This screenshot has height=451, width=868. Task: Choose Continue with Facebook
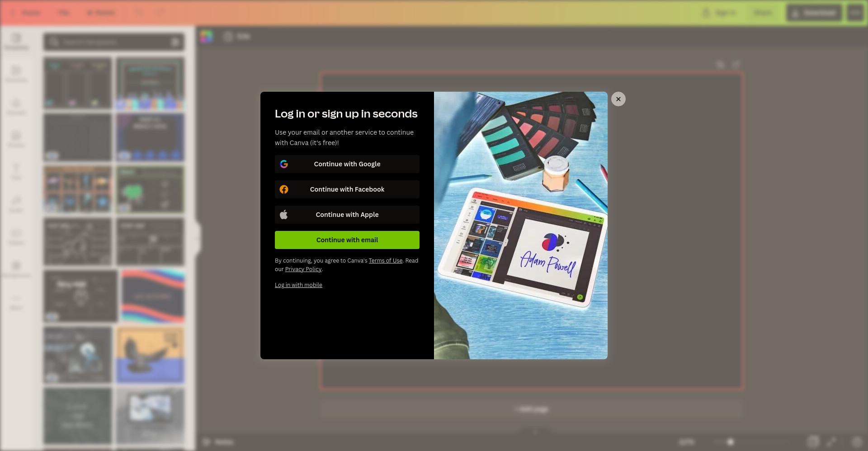pyautogui.click(x=347, y=189)
